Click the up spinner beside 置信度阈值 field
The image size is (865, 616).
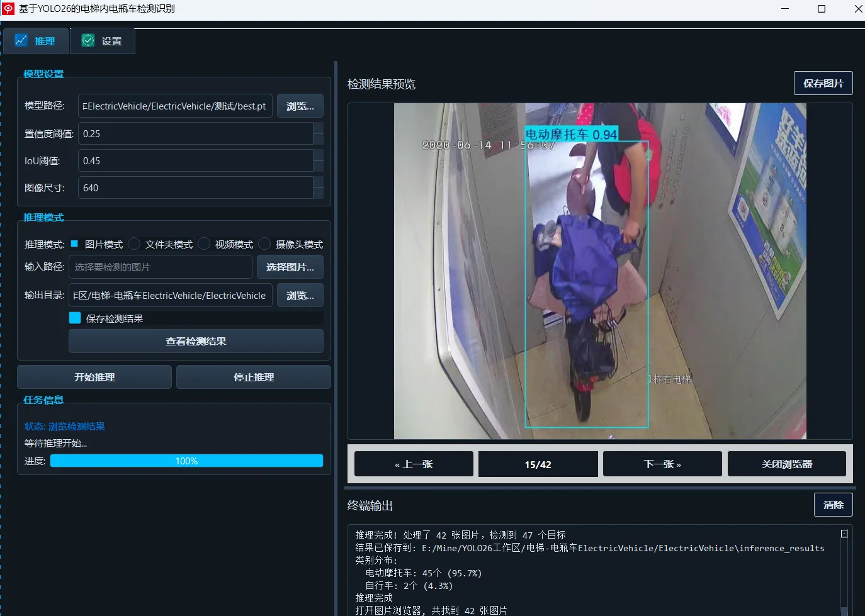pos(319,128)
